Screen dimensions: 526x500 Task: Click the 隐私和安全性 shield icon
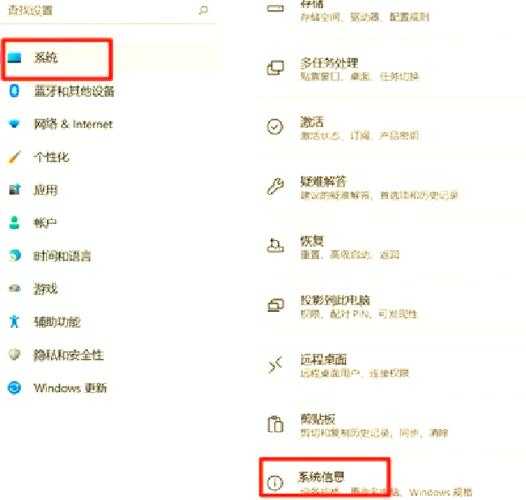pyautogui.click(x=14, y=354)
